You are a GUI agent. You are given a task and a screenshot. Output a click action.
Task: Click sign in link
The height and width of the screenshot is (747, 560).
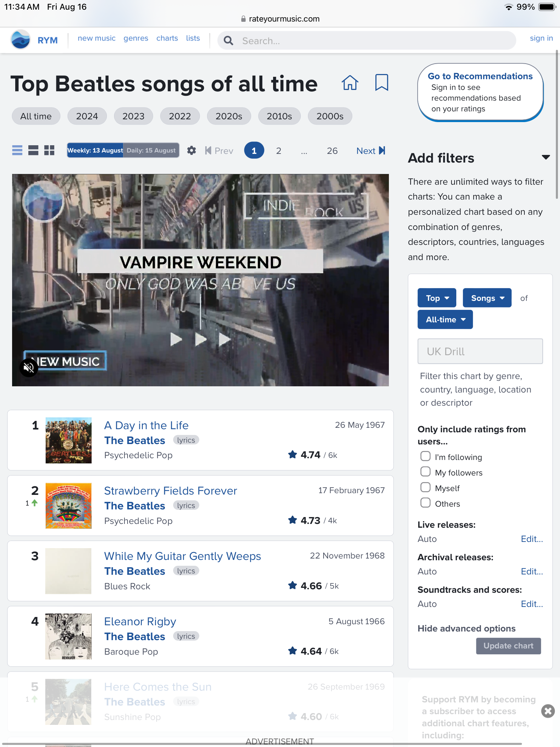(x=541, y=38)
